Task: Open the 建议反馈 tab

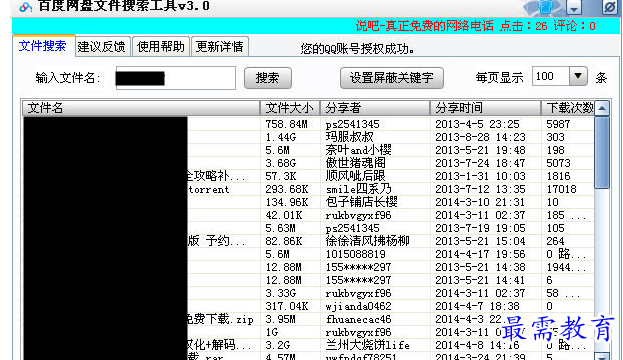Action: click(x=102, y=46)
